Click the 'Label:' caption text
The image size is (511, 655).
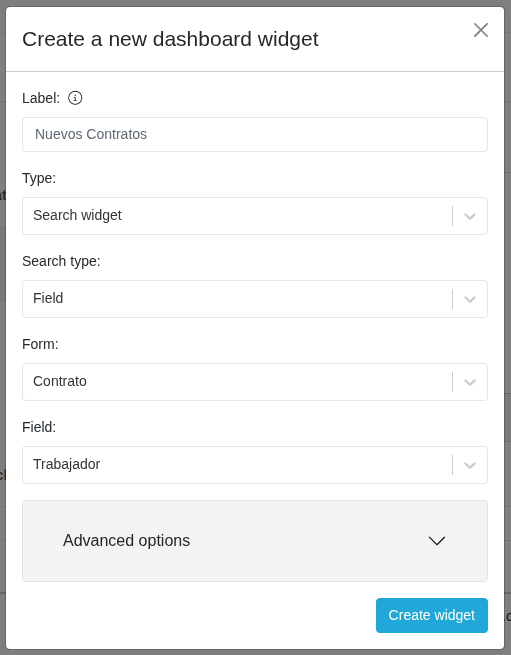[41, 98]
